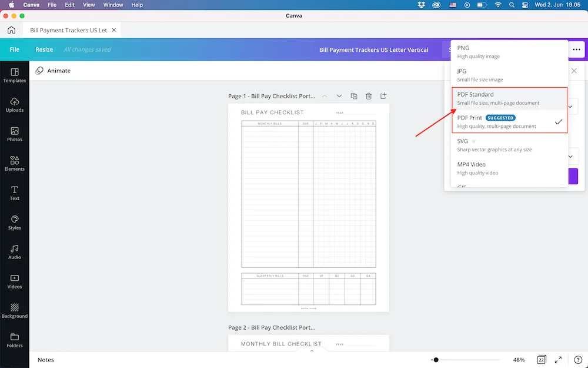Select the Elements sidebar icon
Screen dimensions: 588x368
click(15, 165)
